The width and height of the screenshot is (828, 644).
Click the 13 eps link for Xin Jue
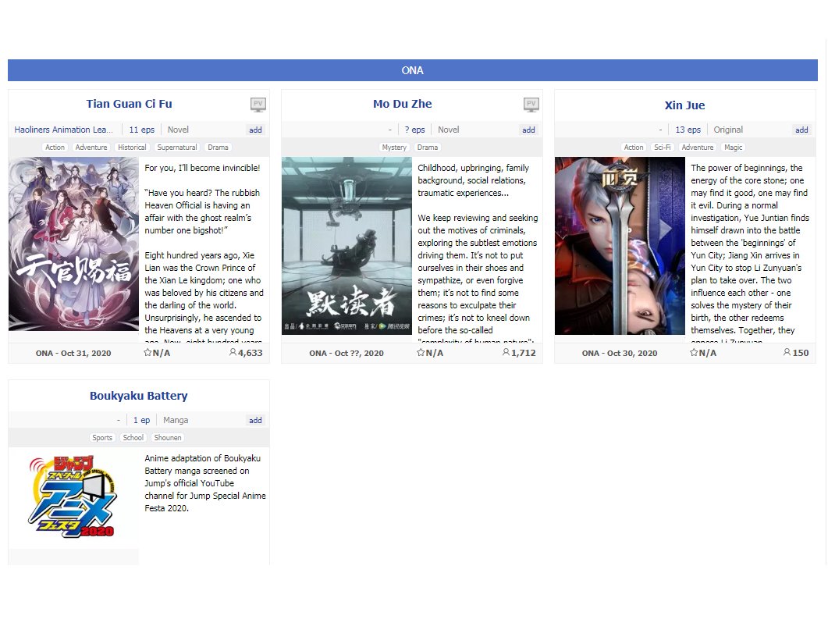pyautogui.click(x=688, y=130)
